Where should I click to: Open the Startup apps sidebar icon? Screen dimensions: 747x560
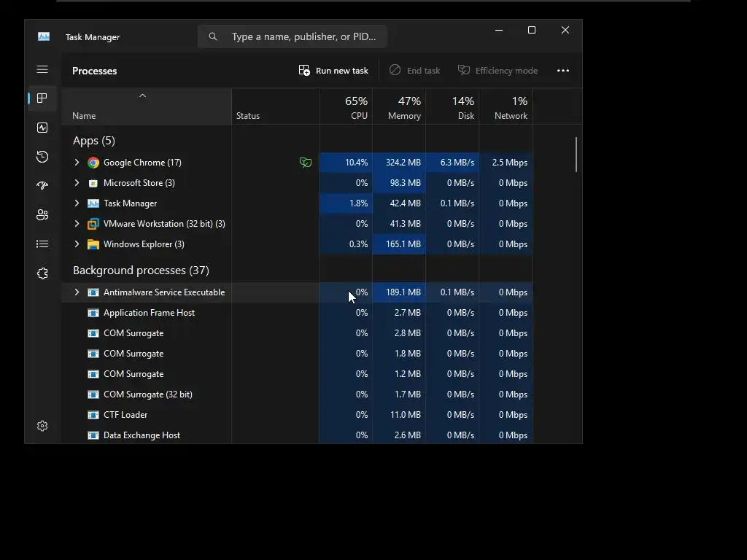point(42,186)
